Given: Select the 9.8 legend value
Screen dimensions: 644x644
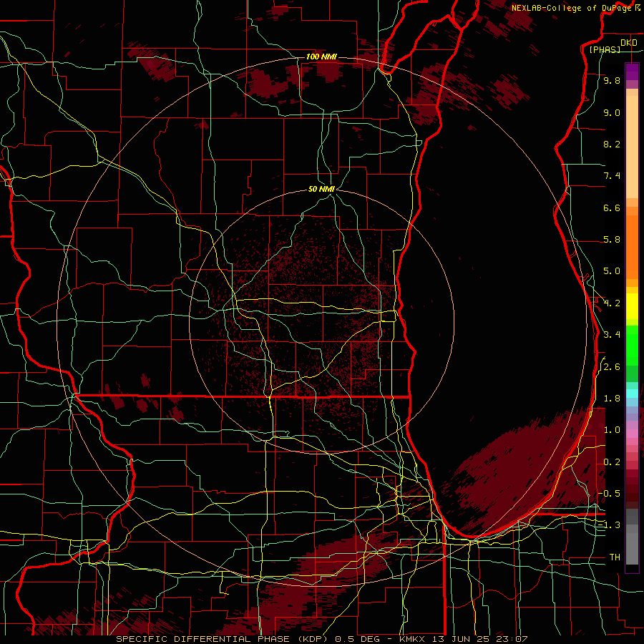Looking at the screenshot, I should pos(612,80).
